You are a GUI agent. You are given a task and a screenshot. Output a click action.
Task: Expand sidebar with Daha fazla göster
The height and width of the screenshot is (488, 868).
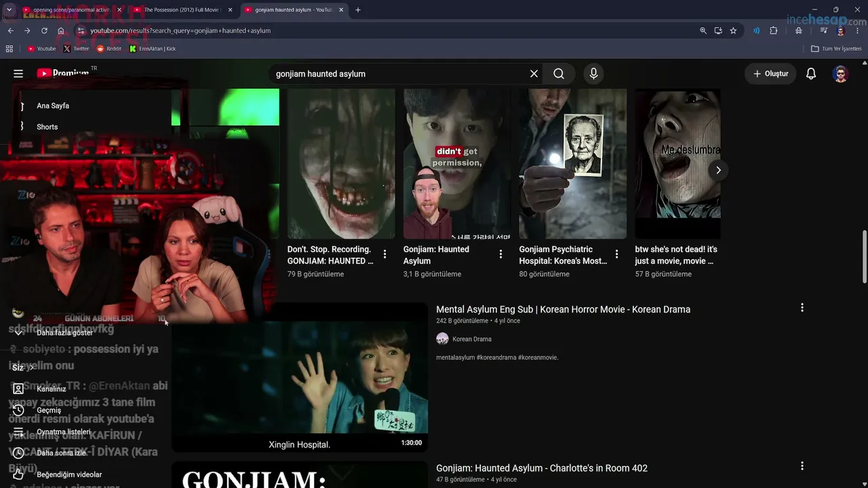(64, 333)
